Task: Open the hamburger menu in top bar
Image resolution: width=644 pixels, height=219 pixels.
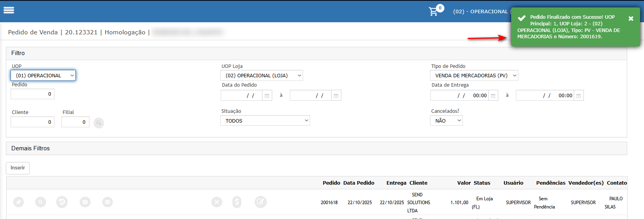Action: pyautogui.click(x=9, y=11)
